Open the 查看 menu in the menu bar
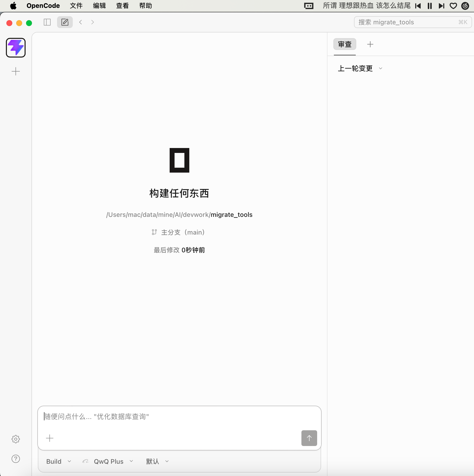Screen dimensions: 474x476 point(122,6)
